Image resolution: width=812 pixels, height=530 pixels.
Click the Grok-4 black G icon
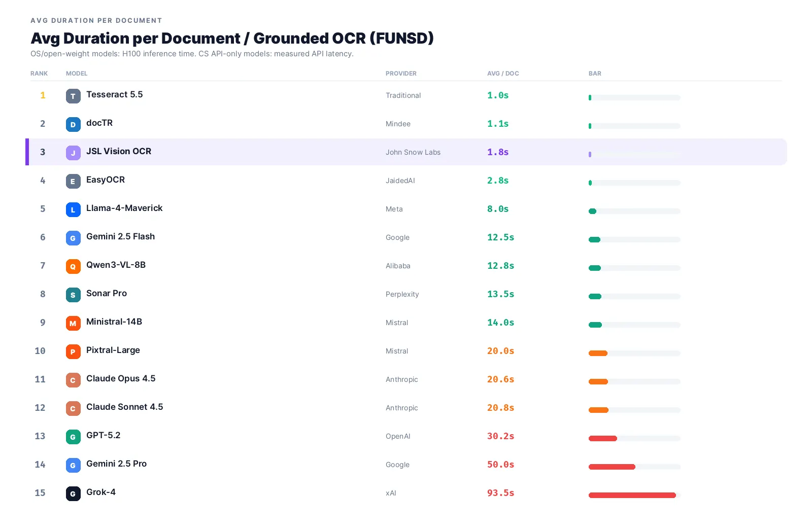[73, 493]
